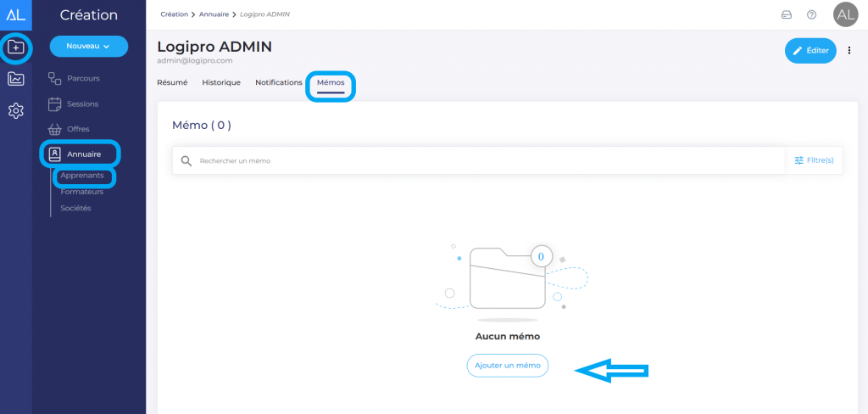Go to Sessions in sidebar
This screenshot has width=868, height=414.
82,104
